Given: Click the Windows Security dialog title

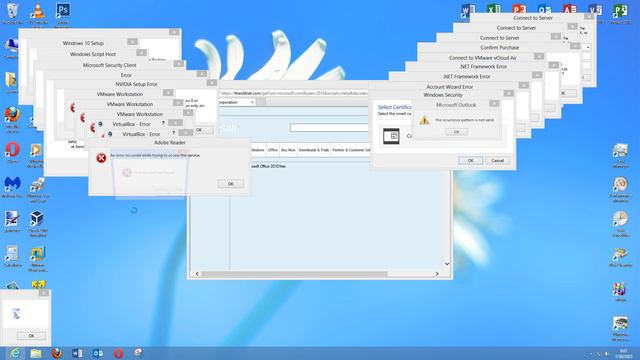Looking at the screenshot, I should click(x=443, y=95).
